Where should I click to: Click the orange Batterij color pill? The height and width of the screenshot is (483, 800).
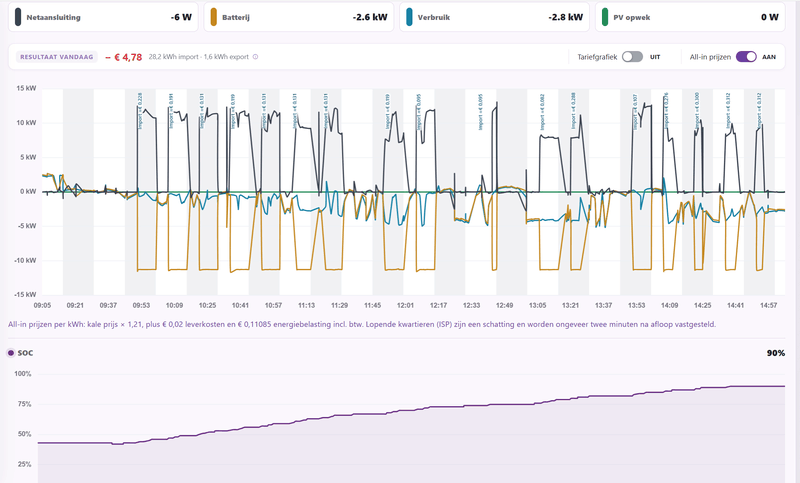(x=213, y=17)
